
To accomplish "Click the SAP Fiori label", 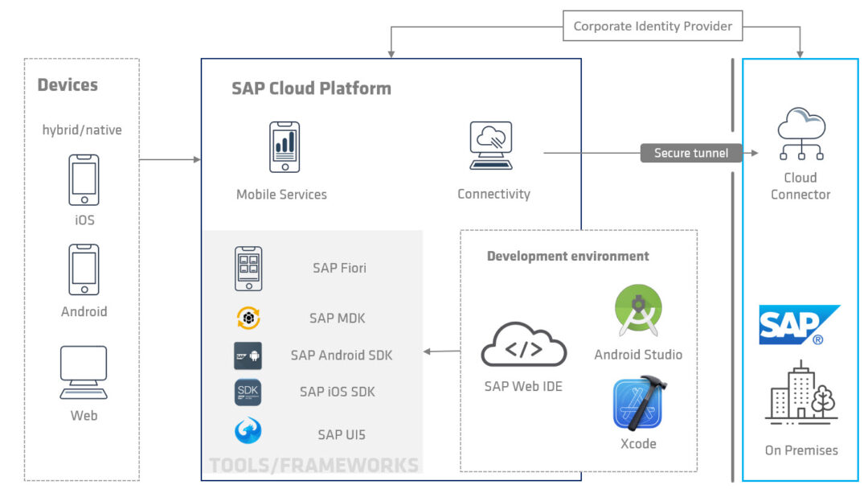I will 339,268.
